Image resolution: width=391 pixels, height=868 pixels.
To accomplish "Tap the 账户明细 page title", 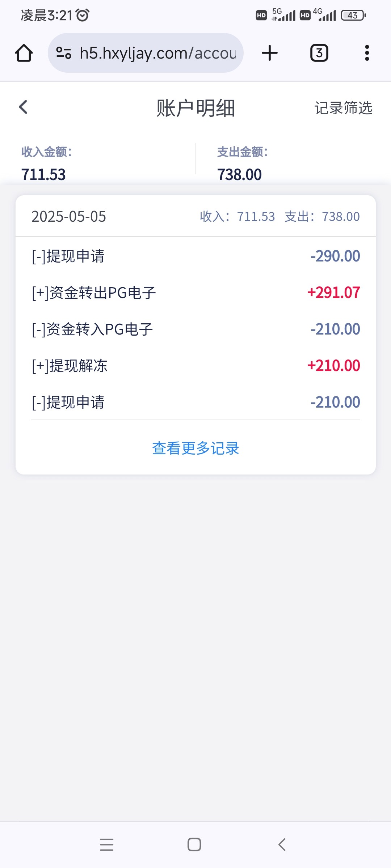I will pyautogui.click(x=195, y=108).
